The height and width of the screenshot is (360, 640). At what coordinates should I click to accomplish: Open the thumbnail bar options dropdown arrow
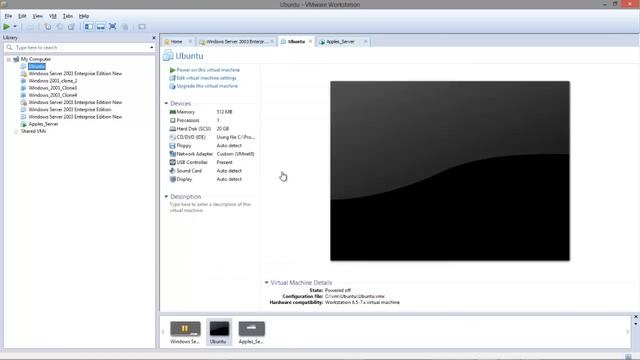[636, 324]
